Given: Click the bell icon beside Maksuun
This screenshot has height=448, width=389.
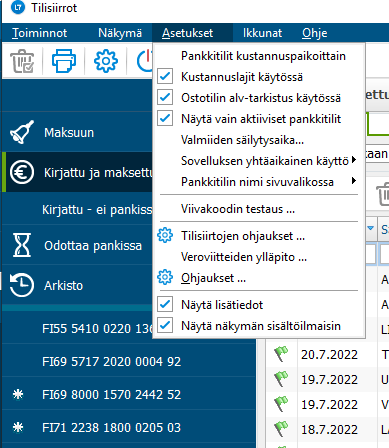Looking at the screenshot, I should 22,132.
